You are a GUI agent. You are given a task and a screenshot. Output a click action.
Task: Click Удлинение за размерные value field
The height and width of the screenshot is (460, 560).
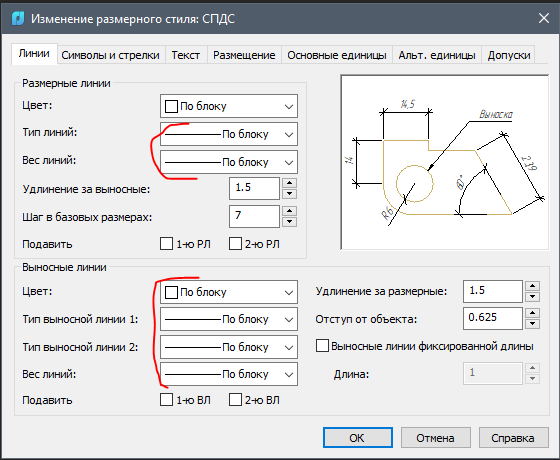pos(493,291)
